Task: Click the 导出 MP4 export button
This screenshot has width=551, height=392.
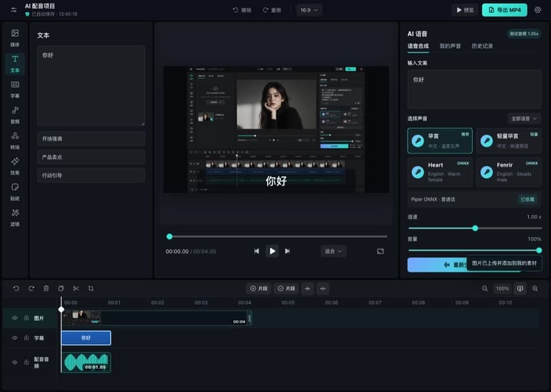Action: 505,10
